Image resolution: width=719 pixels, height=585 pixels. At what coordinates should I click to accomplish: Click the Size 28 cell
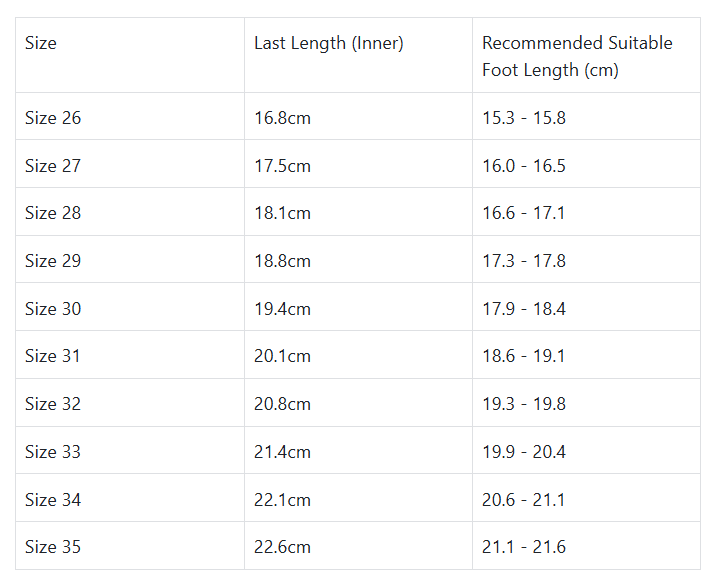coord(53,213)
